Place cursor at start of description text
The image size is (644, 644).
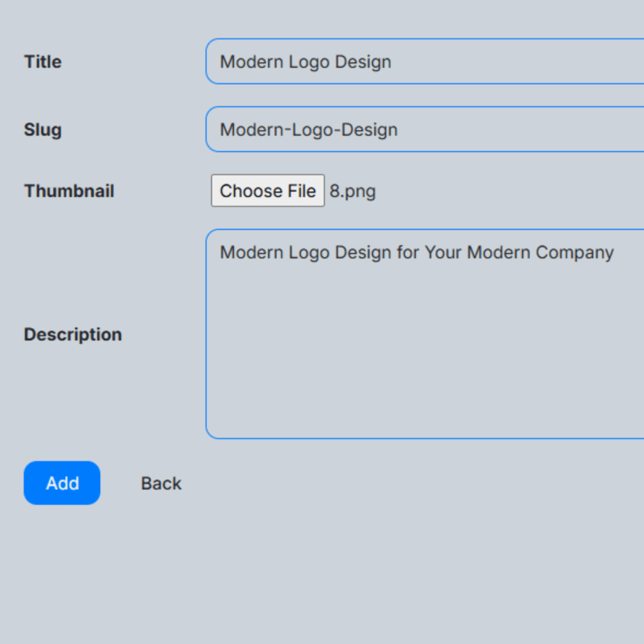click(221, 253)
